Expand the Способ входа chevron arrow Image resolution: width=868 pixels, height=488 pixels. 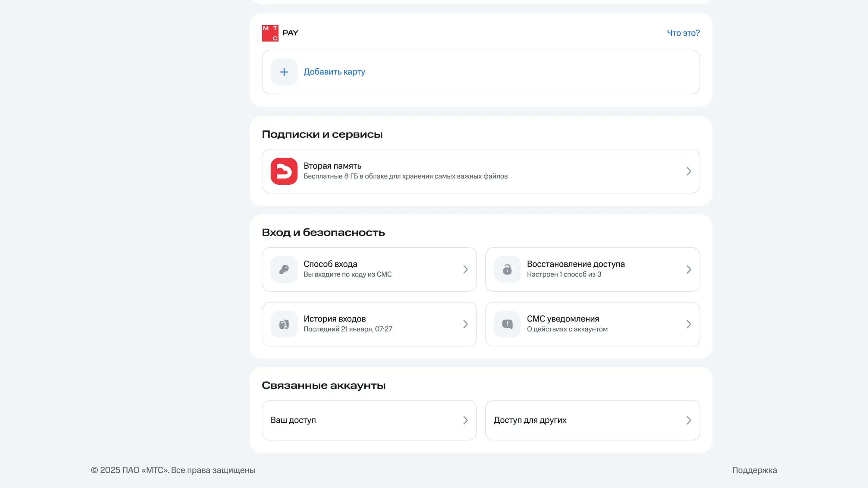(x=465, y=269)
